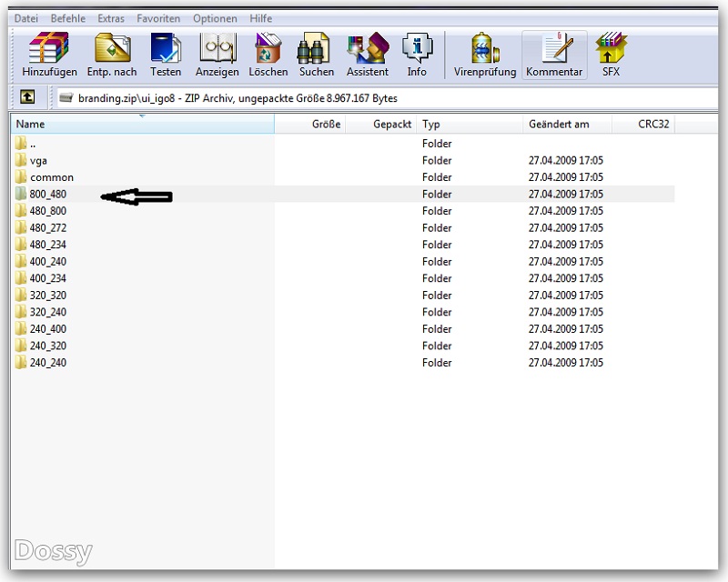This screenshot has width=728, height=582.
Task: Click the Löschen delete icon
Action: (268, 54)
